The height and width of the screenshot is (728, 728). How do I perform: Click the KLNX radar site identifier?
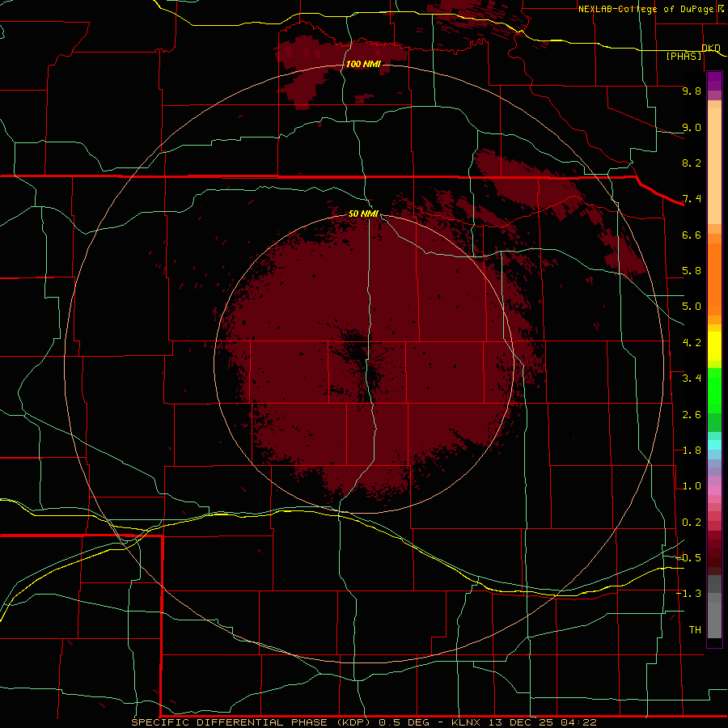(467, 722)
